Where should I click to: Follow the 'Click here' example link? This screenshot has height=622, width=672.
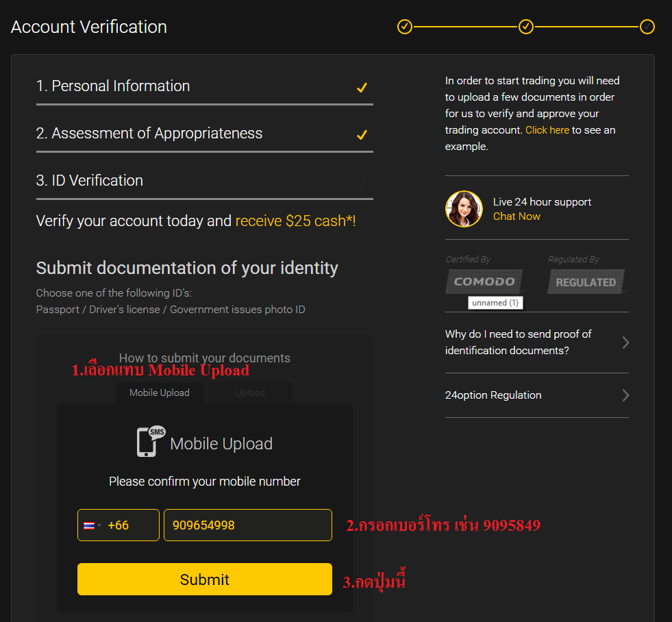pos(547,130)
